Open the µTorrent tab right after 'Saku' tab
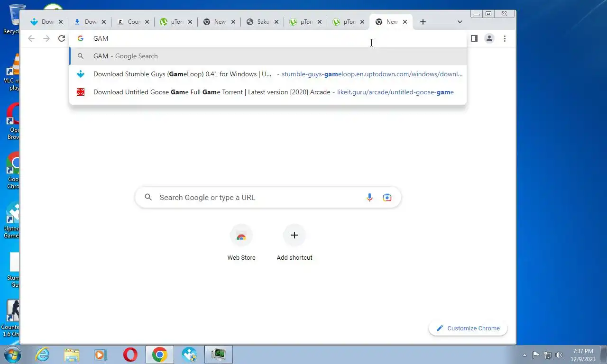This screenshot has height=364, width=607. [x=305, y=22]
